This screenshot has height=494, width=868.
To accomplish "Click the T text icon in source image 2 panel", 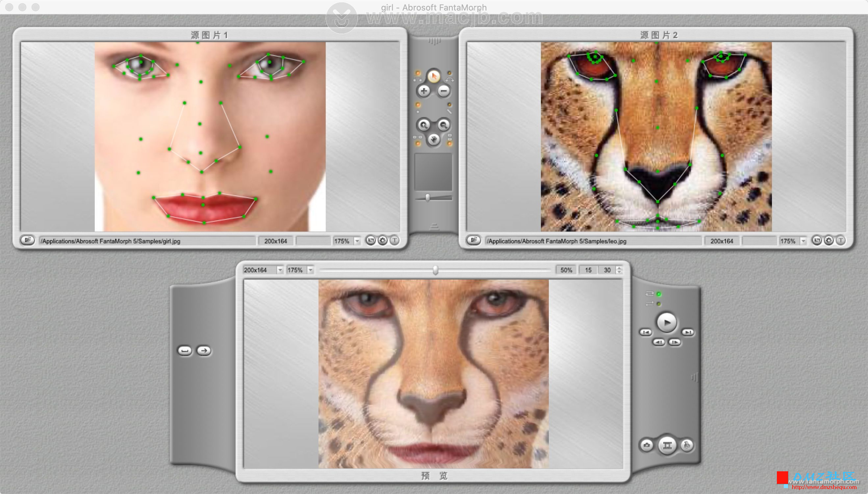I will coord(840,240).
